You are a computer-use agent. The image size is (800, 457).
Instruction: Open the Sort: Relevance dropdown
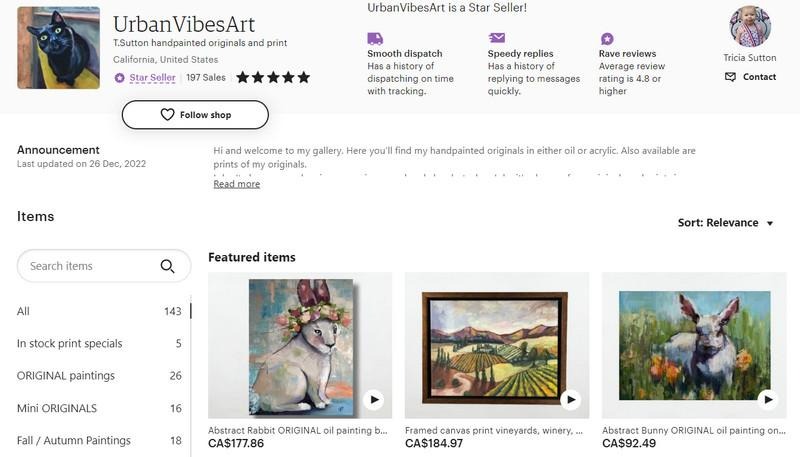coord(725,223)
